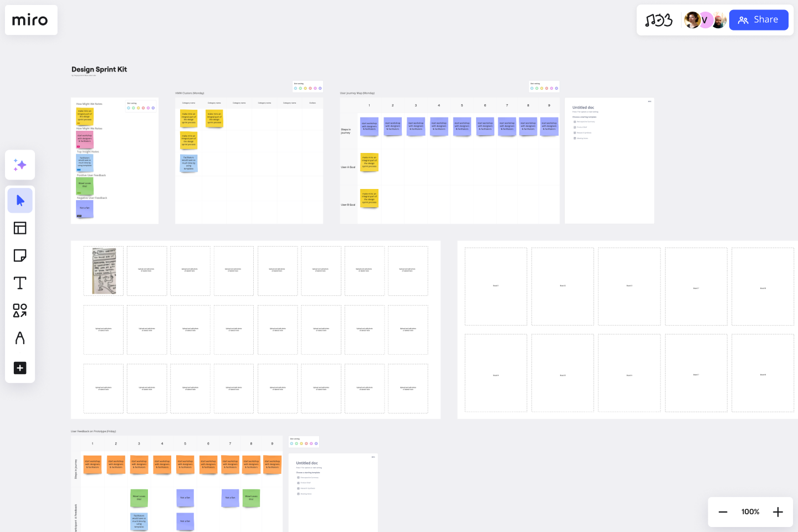Select the pen drawing tool
This screenshot has height=532, width=798.
(20, 339)
